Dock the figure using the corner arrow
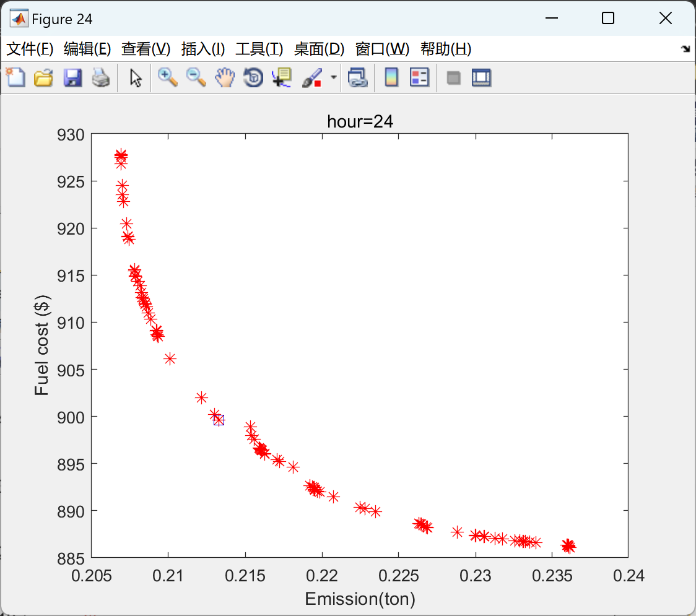The image size is (696, 616). (685, 49)
